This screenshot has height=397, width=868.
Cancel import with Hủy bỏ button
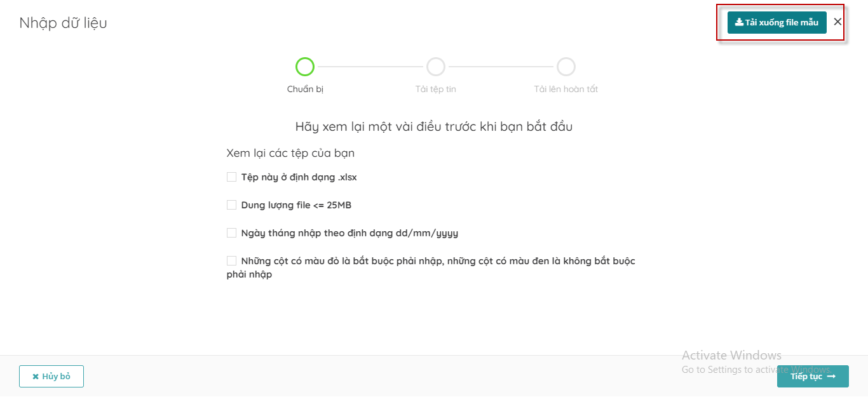51,376
